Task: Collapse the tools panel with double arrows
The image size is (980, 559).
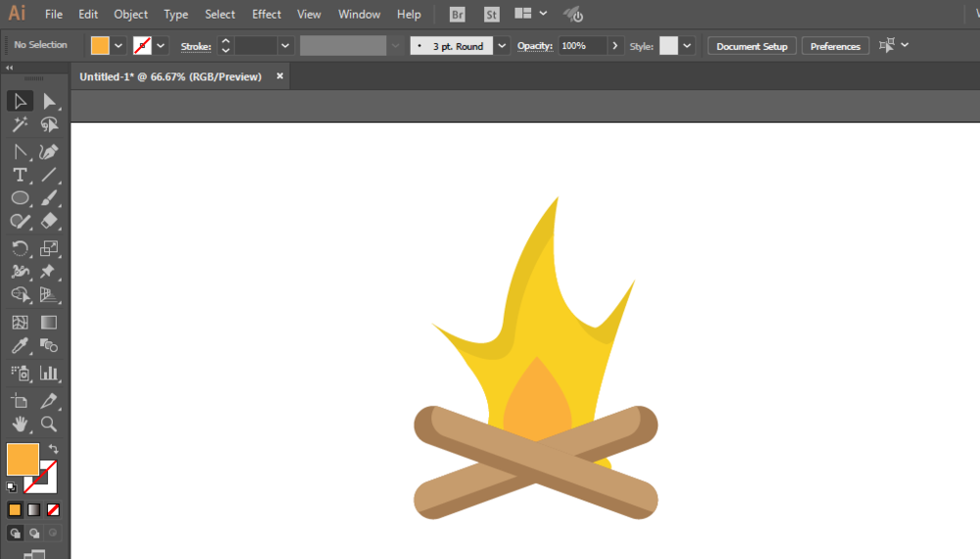Action: pyautogui.click(x=10, y=68)
